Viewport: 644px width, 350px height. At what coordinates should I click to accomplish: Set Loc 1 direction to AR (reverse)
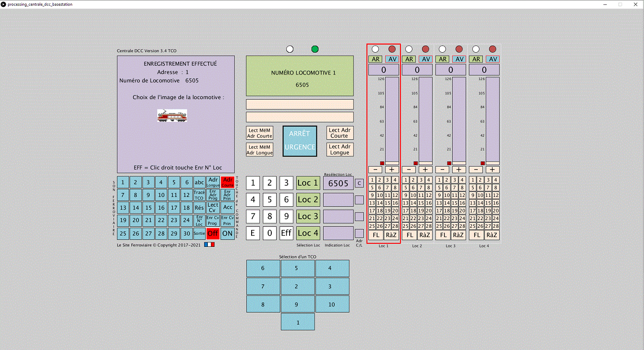tap(375, 59)
